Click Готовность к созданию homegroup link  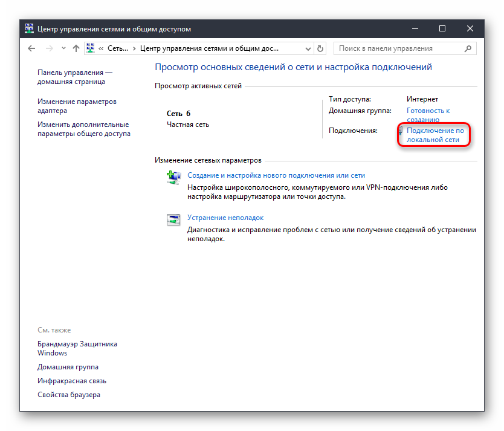click(x=428, y=115)
